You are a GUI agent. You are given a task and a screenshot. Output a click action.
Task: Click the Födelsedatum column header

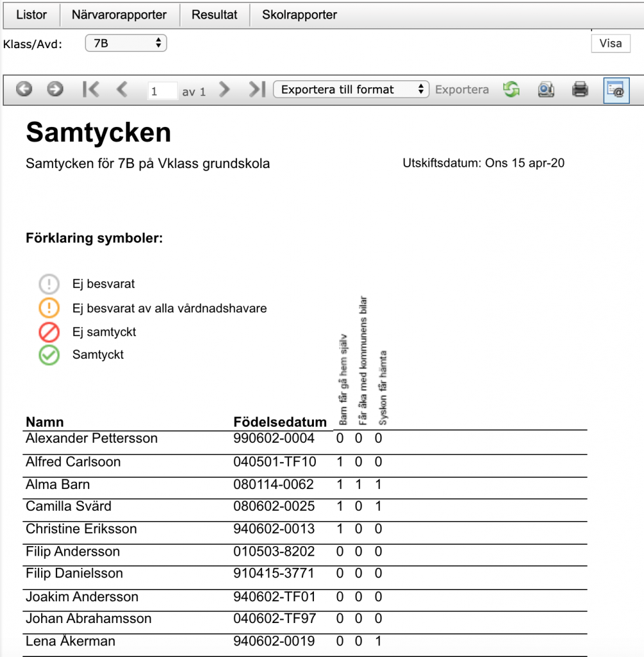click(x=280, y=422)
